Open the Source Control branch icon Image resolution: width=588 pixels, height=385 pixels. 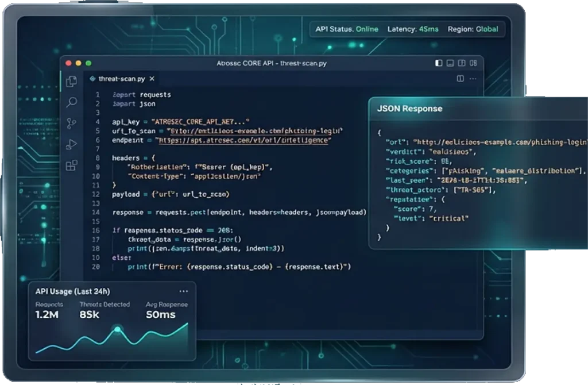(72, 124)
